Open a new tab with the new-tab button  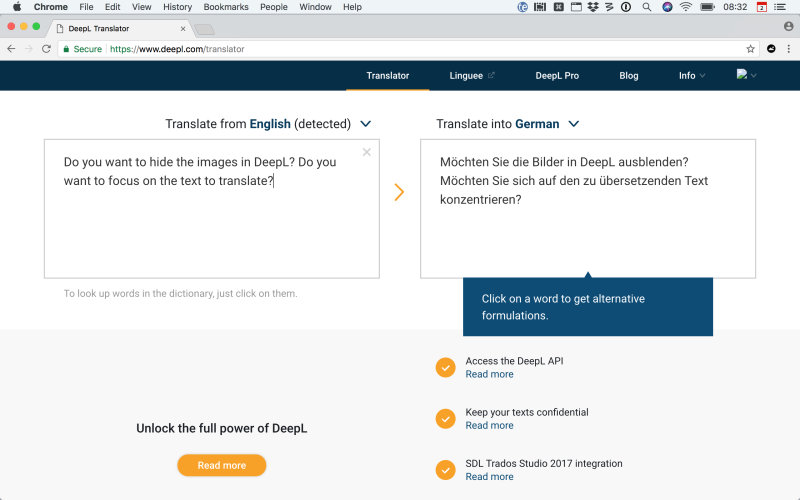click(205, 29)
